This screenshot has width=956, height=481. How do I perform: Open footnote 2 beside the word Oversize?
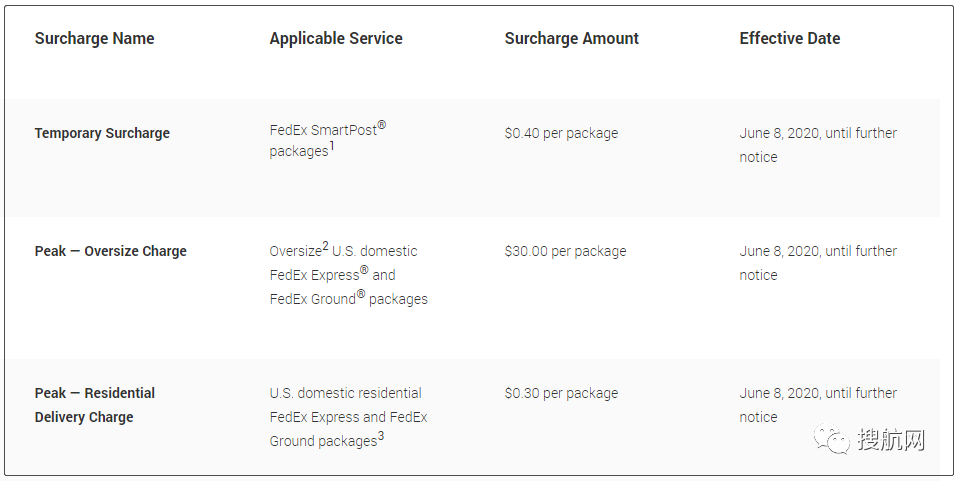(325, 246)
